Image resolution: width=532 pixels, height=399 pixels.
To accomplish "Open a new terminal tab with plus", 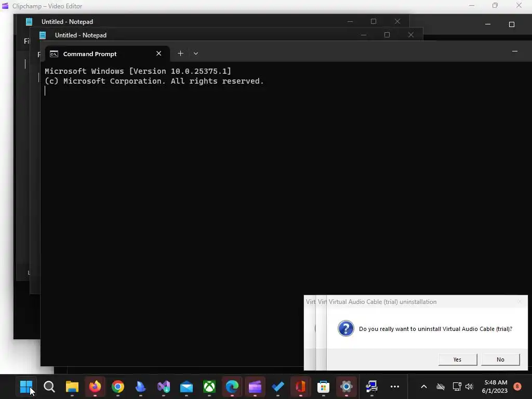I will pyautogui.click(x=180, y=54).
